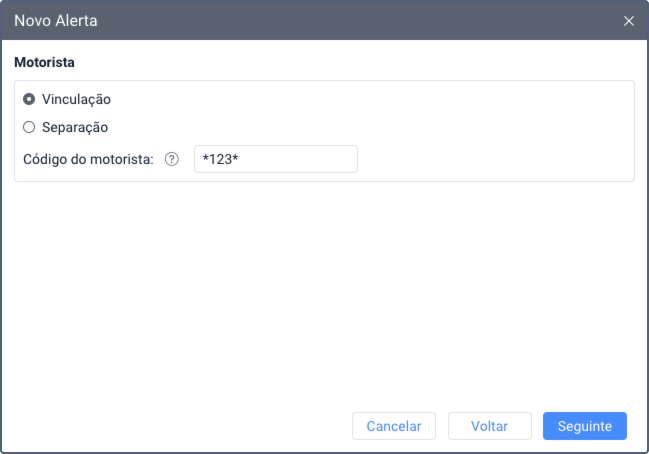Click the empty dark title bar area
Image resolution: width=649 pixels, height=454 pixels.
pos(350,20)
